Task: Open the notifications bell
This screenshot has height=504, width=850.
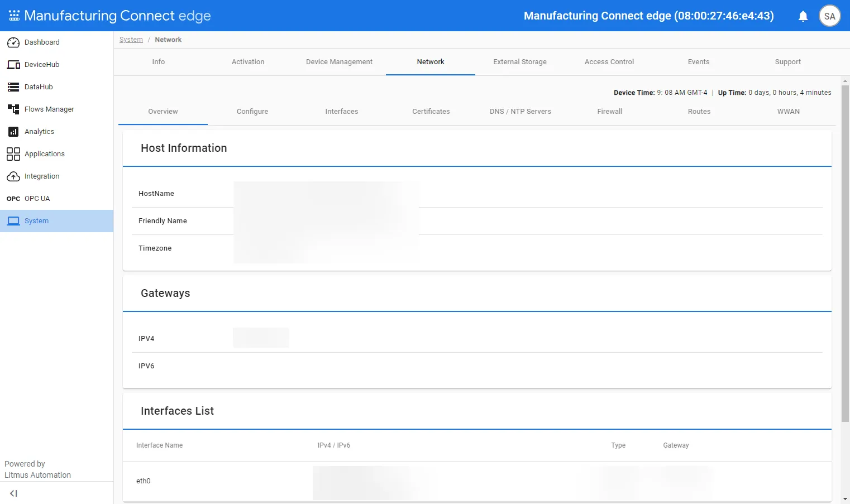Action: [803, 16]
